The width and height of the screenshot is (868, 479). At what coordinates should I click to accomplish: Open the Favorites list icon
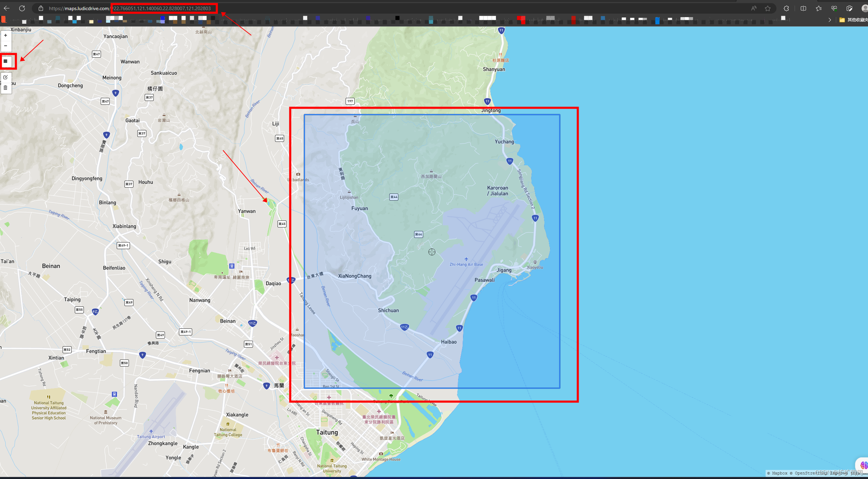click(819, 8)
